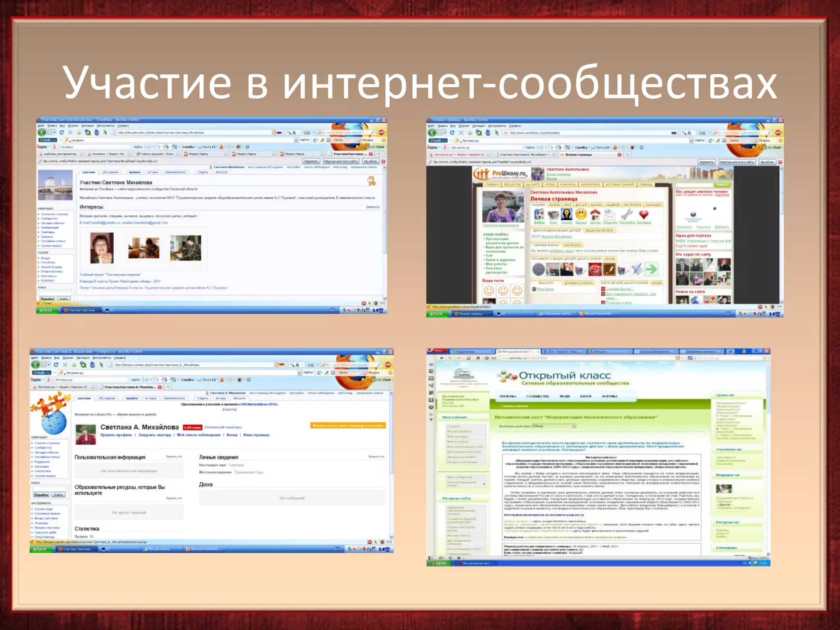Click the green arrow in ProШколу friends news strip
Image resolution: width=840 pixels, height=630 pixels.
coord(651,269)
